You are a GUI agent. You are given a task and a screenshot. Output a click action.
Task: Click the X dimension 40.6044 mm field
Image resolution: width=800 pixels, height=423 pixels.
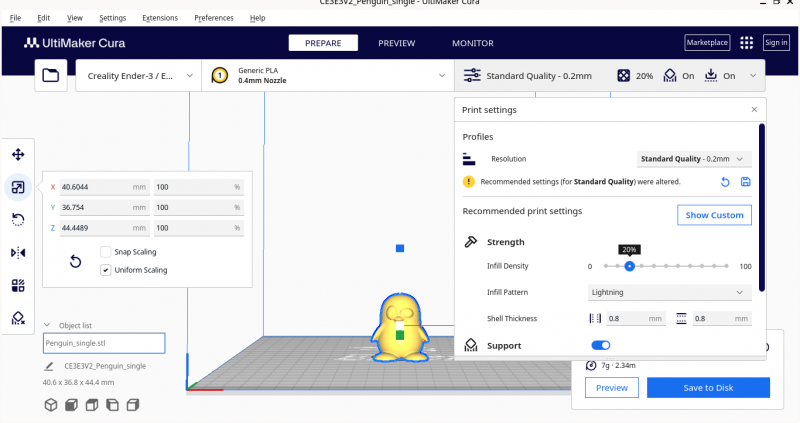tap(105, 187)
